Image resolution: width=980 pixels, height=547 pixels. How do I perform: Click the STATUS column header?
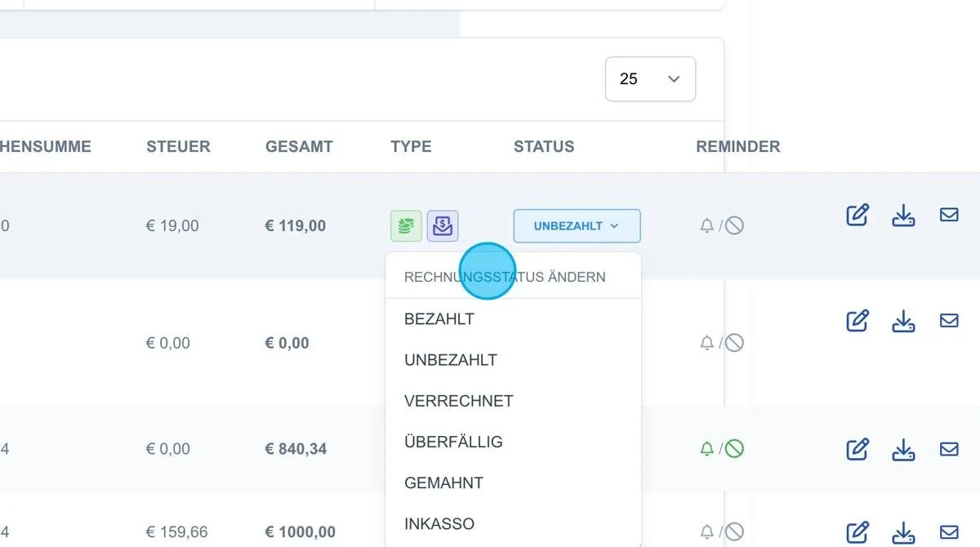(544, 147)
